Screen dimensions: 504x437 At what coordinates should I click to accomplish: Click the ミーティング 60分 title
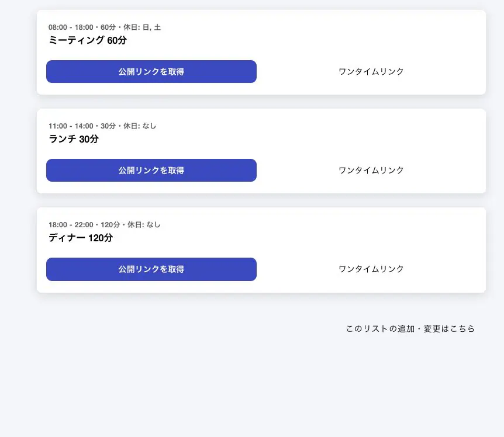87,40
